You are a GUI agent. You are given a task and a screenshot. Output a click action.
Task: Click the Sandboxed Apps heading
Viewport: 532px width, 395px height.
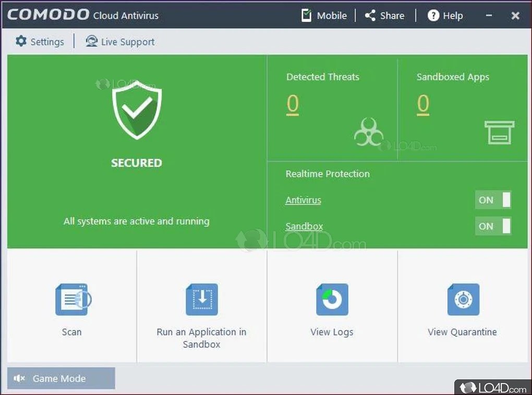click(453, 77)
